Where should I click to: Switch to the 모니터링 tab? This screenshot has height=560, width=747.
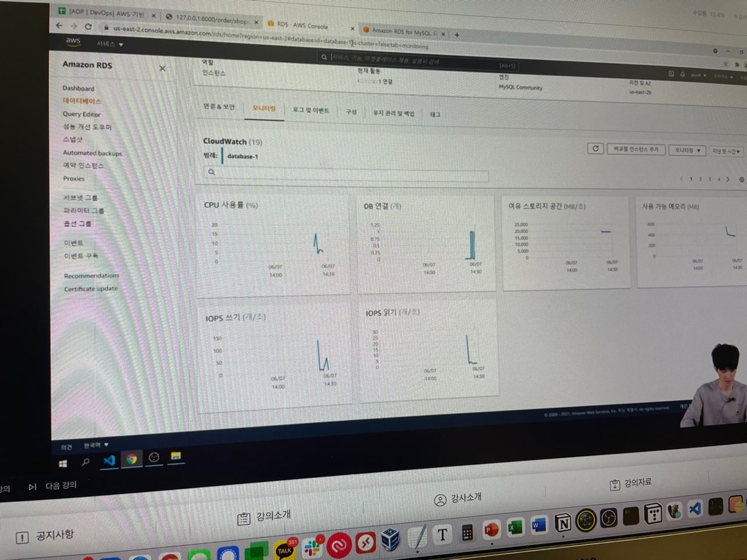264,108
